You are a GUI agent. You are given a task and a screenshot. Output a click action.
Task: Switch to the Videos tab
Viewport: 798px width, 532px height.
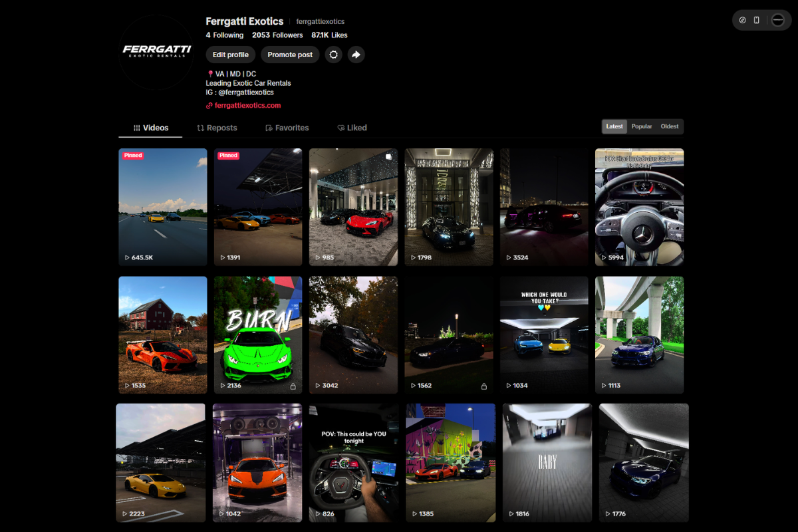(x=150, y=128)
